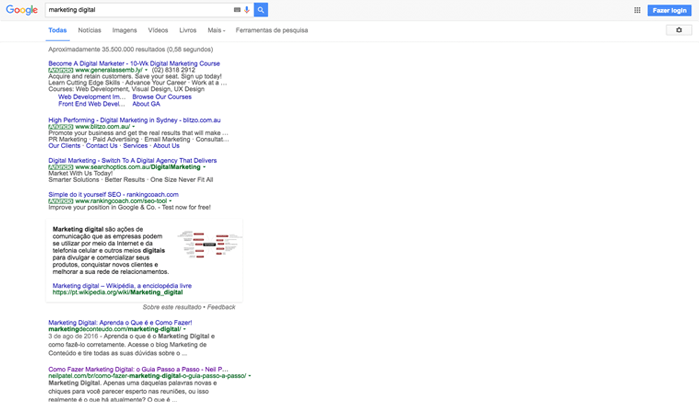Expand arrow beside marketingdeconteudo.com URL
699x402 pixels.
click(x=185, y=329)
